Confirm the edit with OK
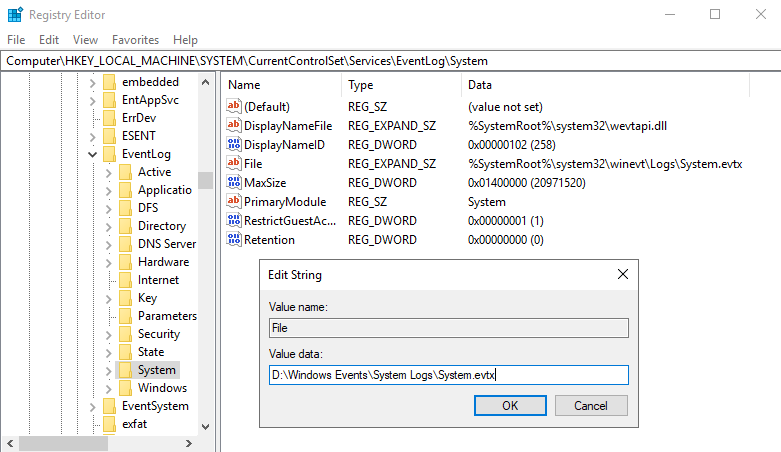Screen dimensions: 781x452 pyautogui.click(x=510, y=406)
